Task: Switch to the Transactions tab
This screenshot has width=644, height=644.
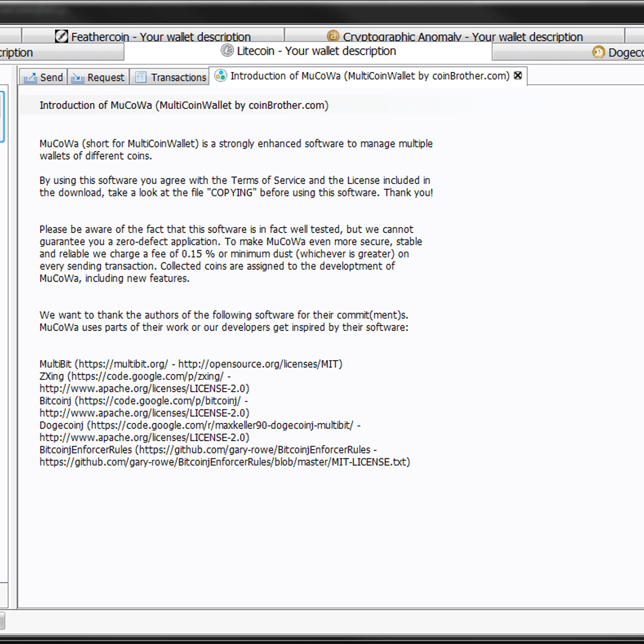Action: (170, 77)
